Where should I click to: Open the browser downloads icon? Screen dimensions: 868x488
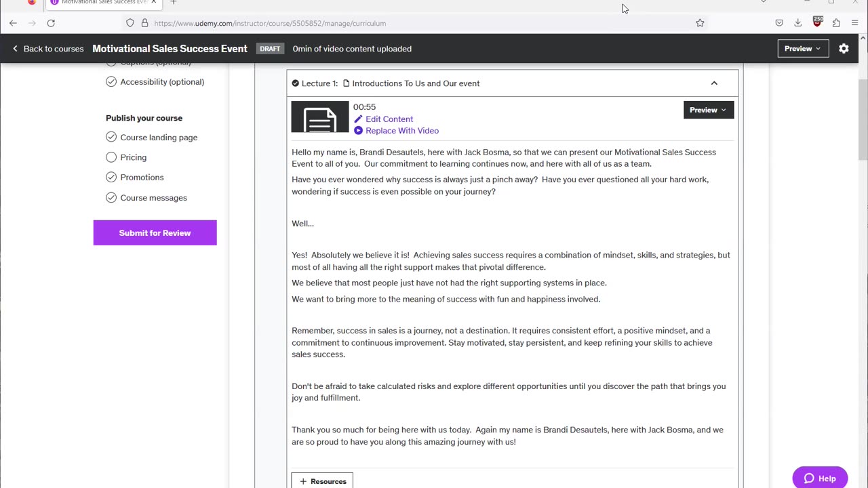tap(798, 23)
